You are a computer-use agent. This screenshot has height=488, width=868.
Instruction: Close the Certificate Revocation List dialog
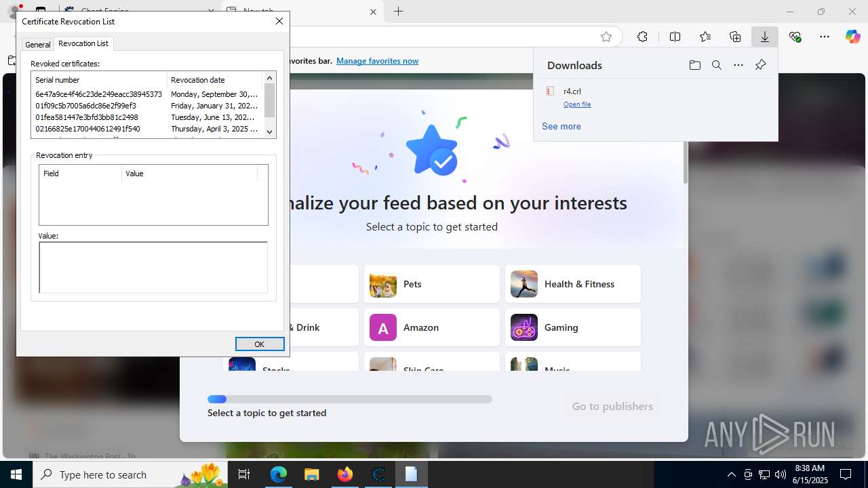(x=279, y=21)
